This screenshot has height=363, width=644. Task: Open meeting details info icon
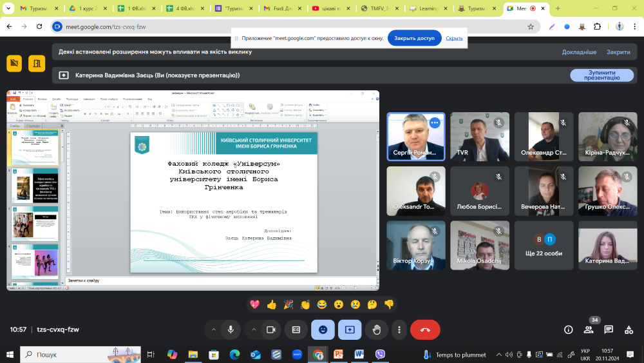569,329
